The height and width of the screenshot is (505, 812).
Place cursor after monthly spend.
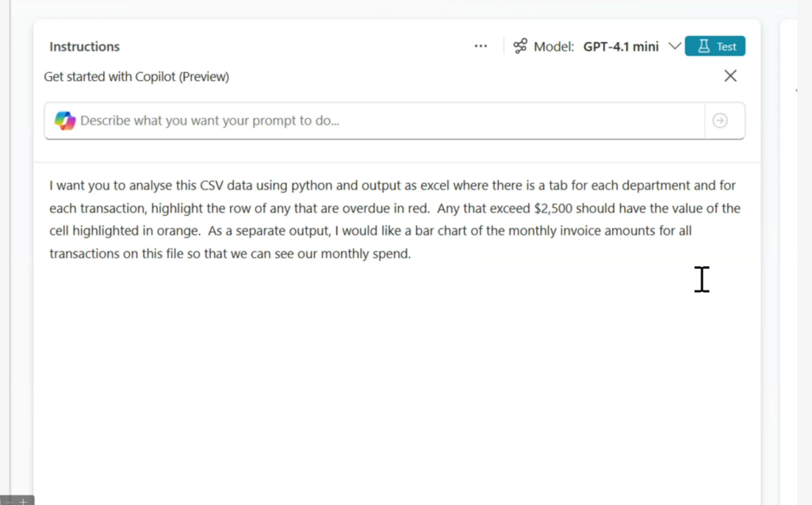[412, 254]
